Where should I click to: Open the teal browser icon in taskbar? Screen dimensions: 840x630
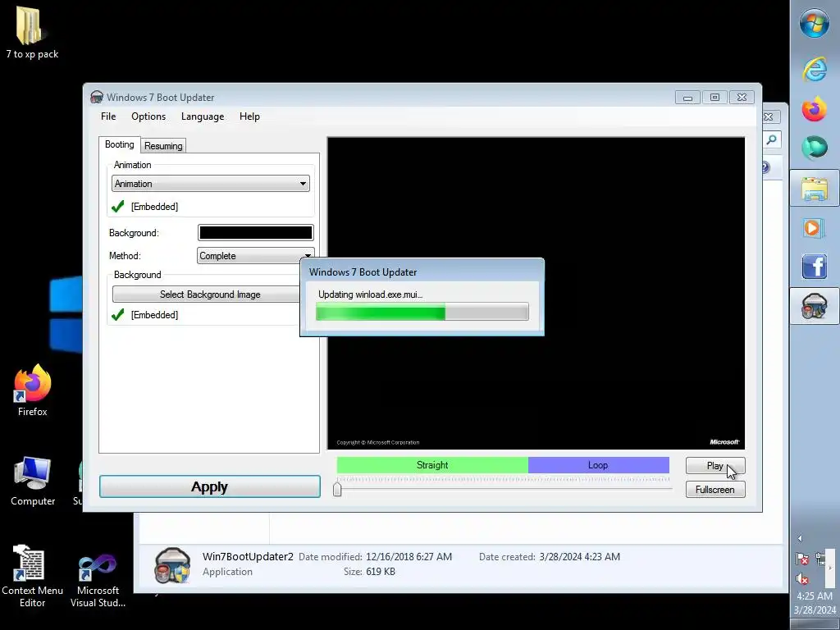click(x=815, y=148)
